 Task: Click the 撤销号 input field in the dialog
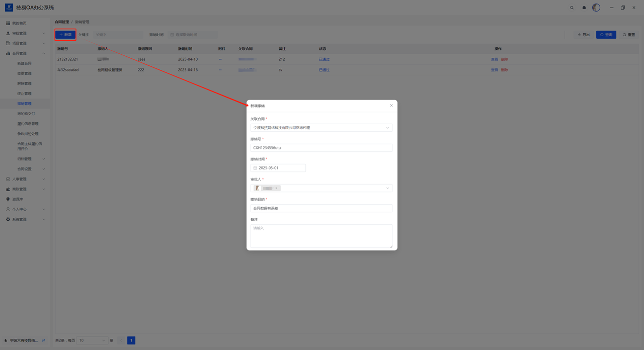click(x=321, y=148)
